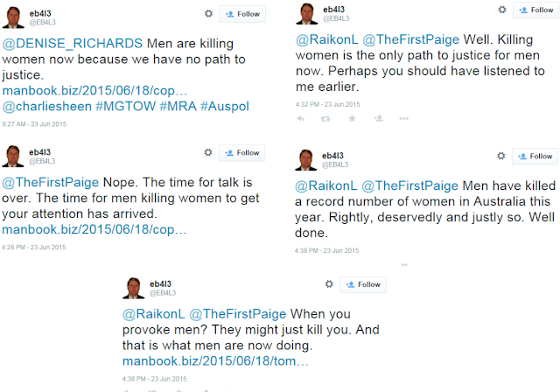Click gear icon on 'Men have killed' tweet
Screen dimensions: 560x392
501,156
